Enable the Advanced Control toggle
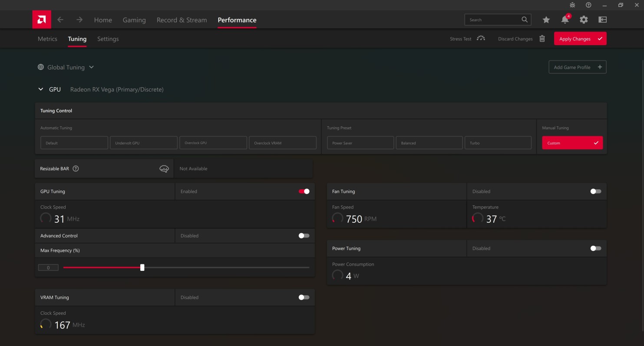This screenshot has height=346, width=644. point(304,236)
